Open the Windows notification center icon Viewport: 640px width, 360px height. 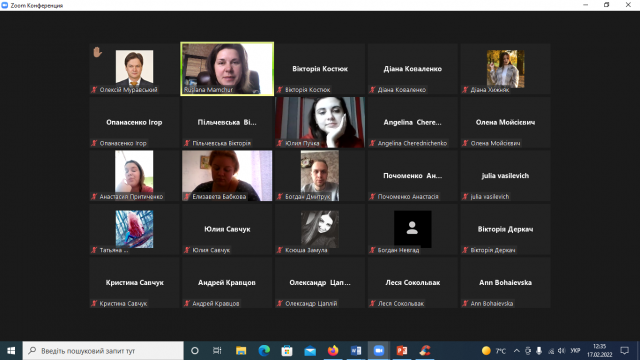point(624,351)
